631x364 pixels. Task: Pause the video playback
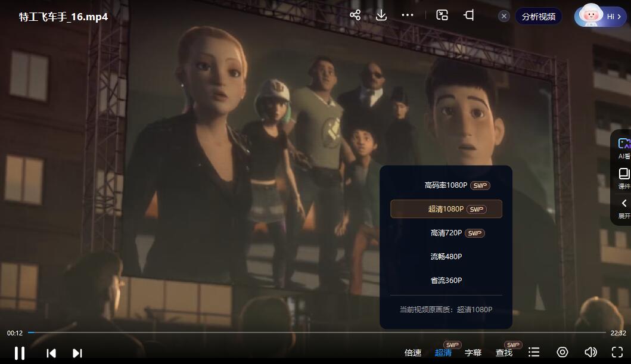click(19, 353)
